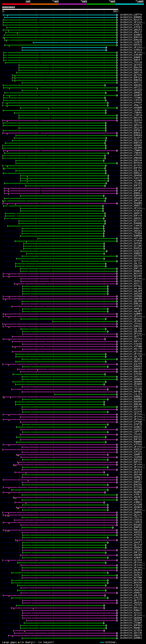The image size is (146, 644).
Task: Select hit label UniRef100_B9RXF7
Action: click(131, 60)
